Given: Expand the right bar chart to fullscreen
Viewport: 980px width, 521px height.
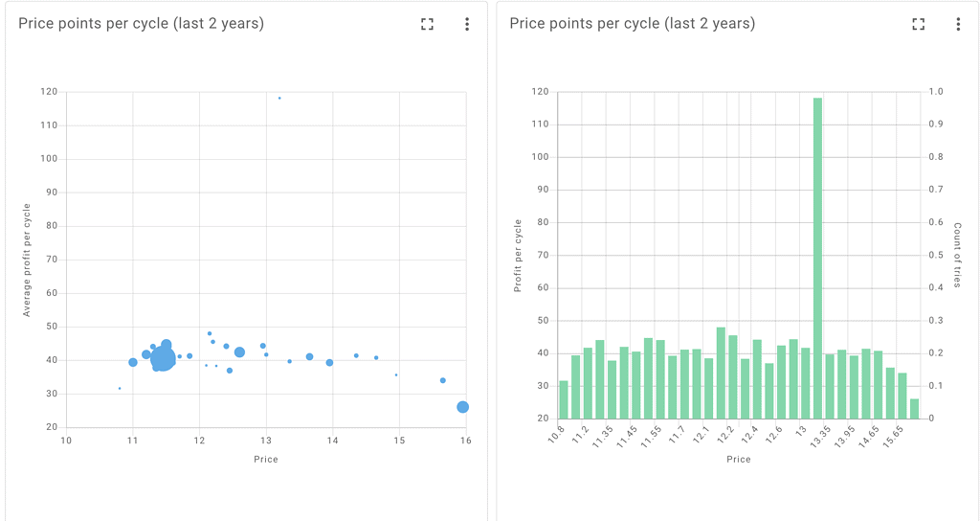Looking at the screenshot, I should (918, 24).
